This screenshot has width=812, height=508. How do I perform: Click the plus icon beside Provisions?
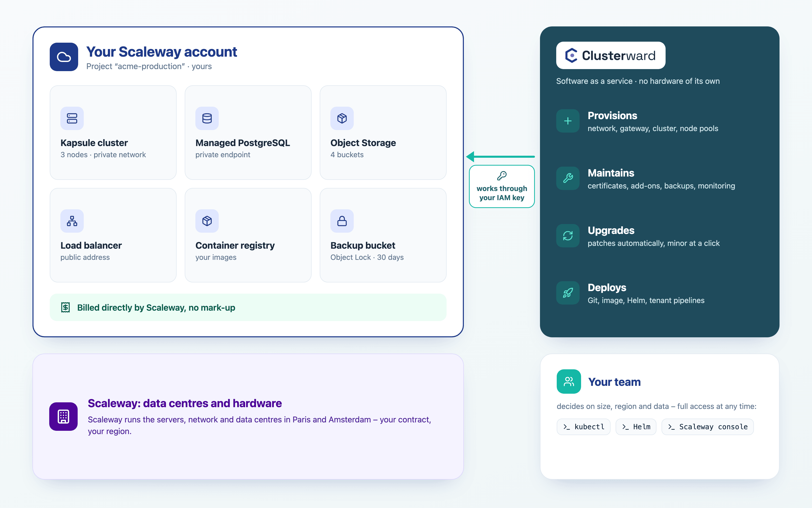point(568,121)
